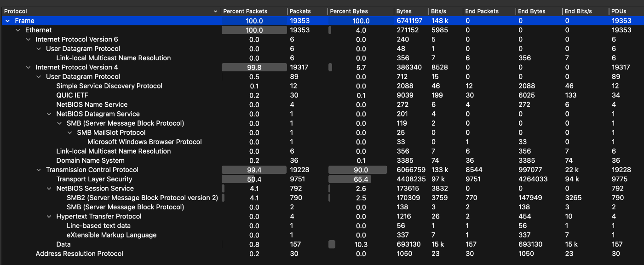Select NetBIOS Session Service row

coord(322,189)
